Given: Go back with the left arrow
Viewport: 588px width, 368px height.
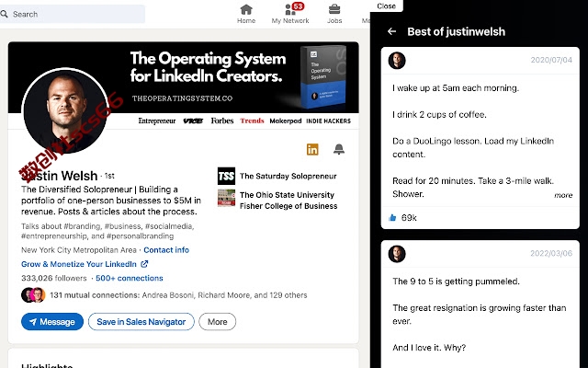Looking at the screenshot, I should (x=392, y=31).
